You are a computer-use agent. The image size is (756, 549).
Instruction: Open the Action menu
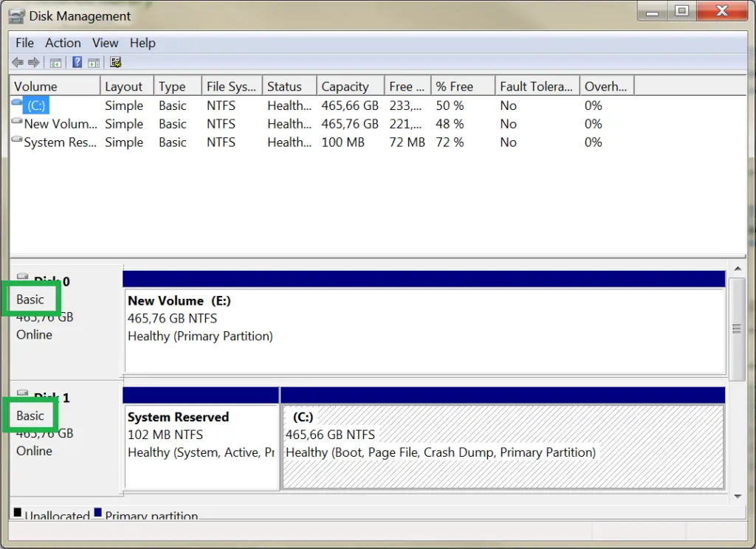(63, 43)
